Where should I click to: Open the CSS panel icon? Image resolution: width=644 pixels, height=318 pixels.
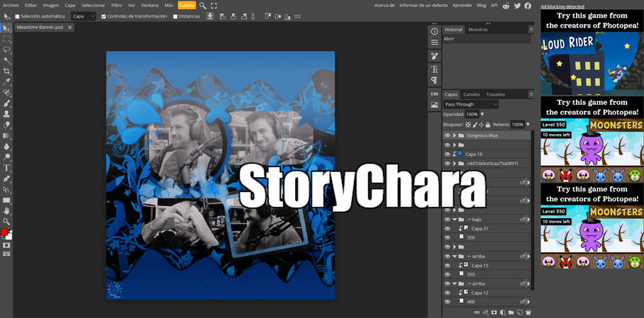(434, 93)
